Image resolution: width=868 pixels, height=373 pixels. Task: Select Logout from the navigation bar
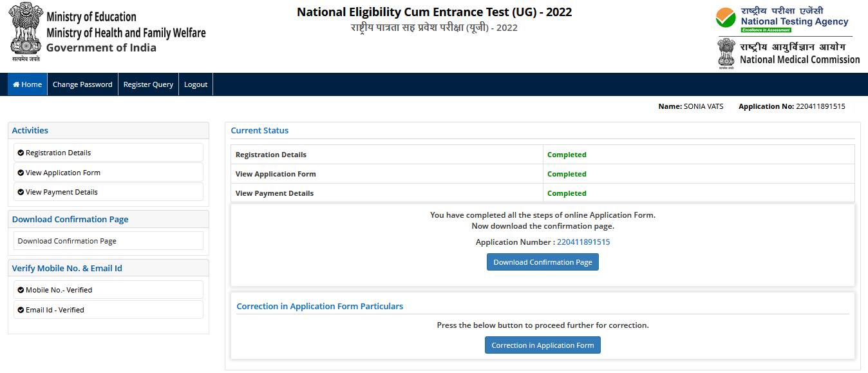pos(196,84)
